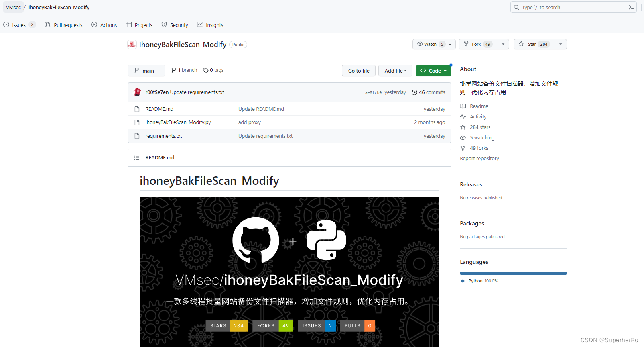Expand the Fork options dropdown arrow
Viewport: 644px width, 347px height.
click(x=503, y=44)
